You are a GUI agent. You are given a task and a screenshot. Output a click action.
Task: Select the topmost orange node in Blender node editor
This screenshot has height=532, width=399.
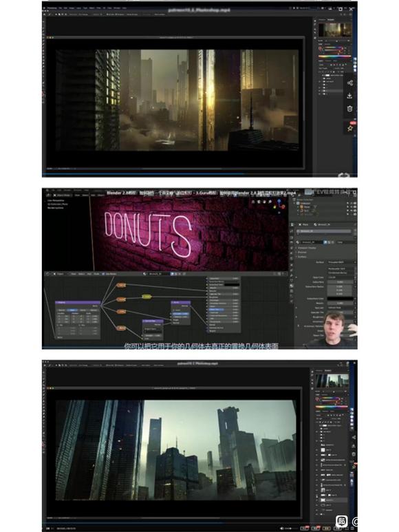click(x=121, y=286)
